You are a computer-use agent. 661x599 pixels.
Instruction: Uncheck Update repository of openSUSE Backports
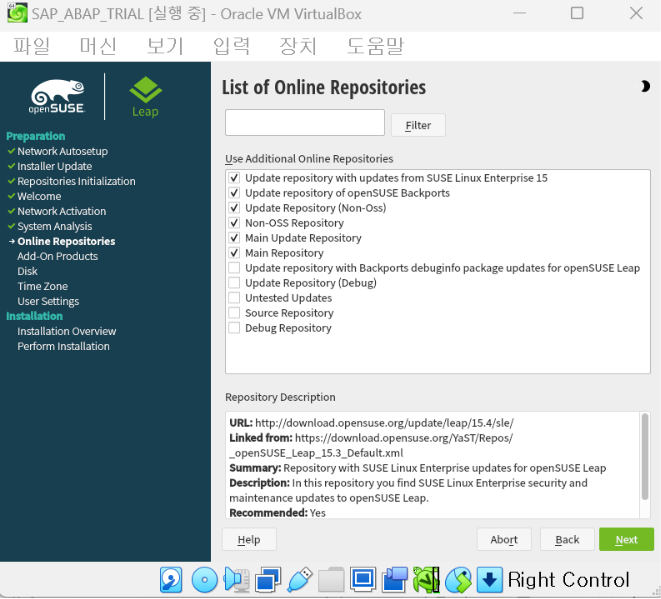coord(234,193)
